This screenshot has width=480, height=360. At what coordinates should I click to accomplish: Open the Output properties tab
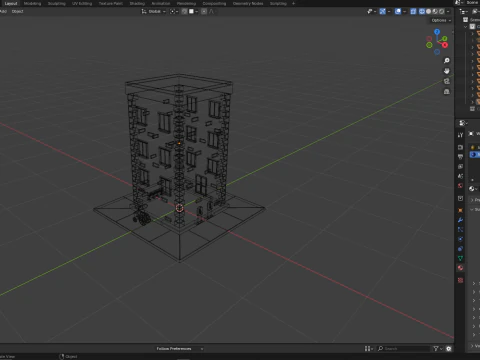(460, 157)
